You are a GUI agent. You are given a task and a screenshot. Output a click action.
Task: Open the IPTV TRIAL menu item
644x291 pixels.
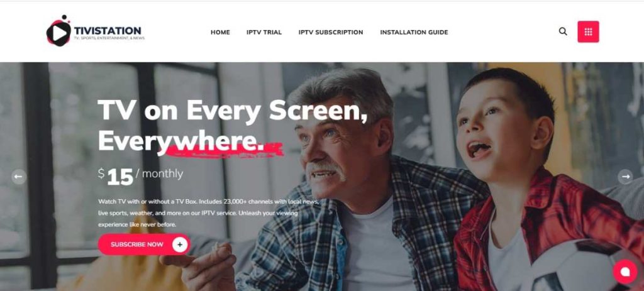[x=264, y=33]
